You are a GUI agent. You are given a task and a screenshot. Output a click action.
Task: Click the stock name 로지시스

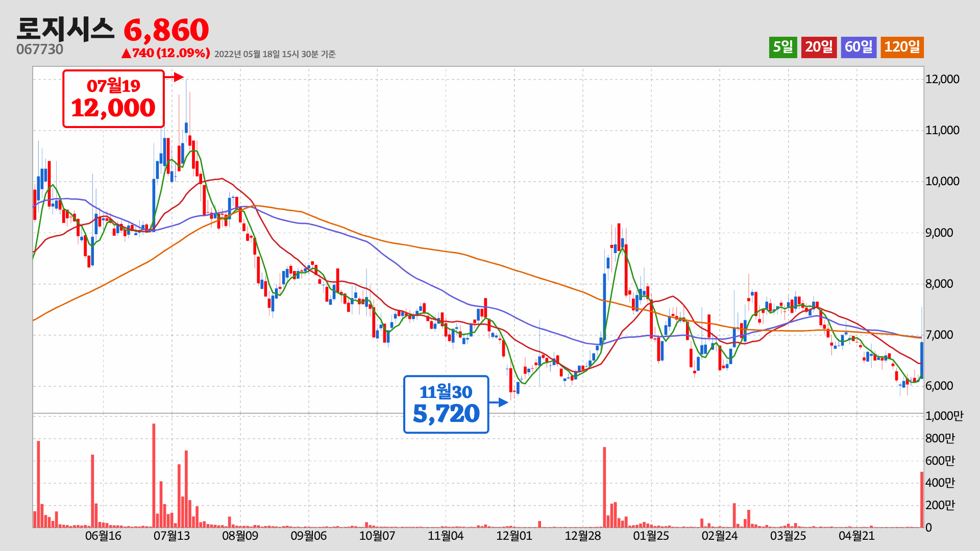(65, 29)
